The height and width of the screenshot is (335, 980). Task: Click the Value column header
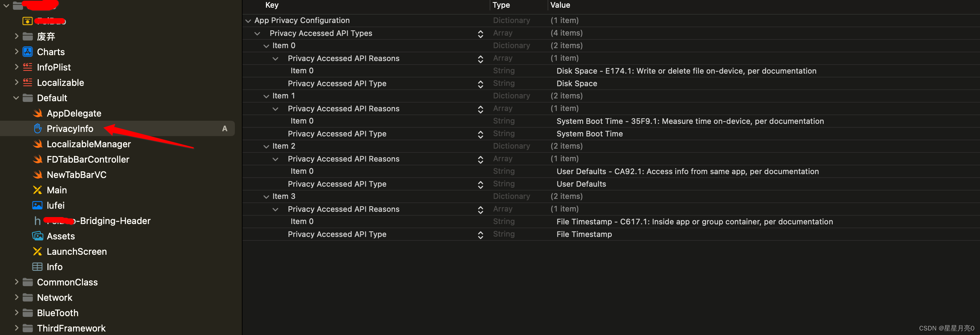tap(560, 5)
